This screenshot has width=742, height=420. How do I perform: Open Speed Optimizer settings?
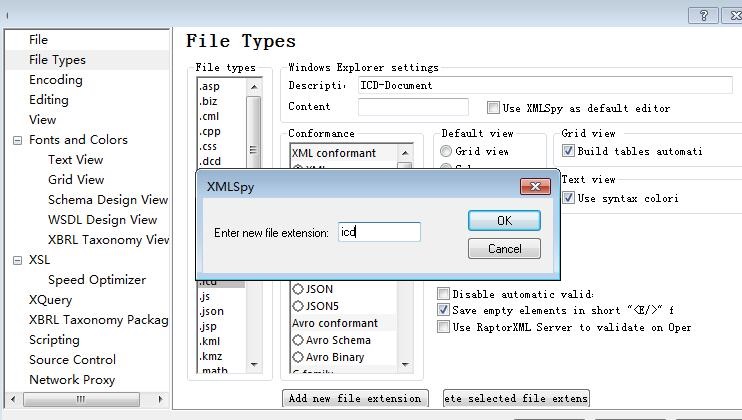pos(97,280)
